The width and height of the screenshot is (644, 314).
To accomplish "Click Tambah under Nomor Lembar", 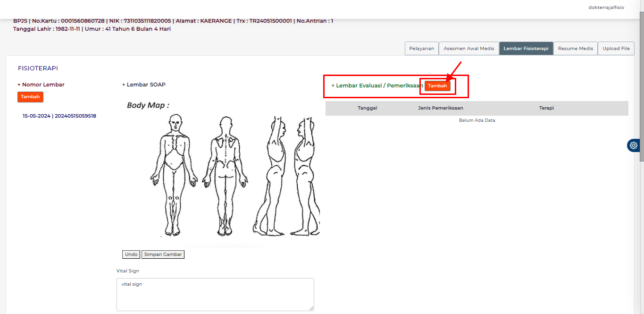I will (30, 97).
